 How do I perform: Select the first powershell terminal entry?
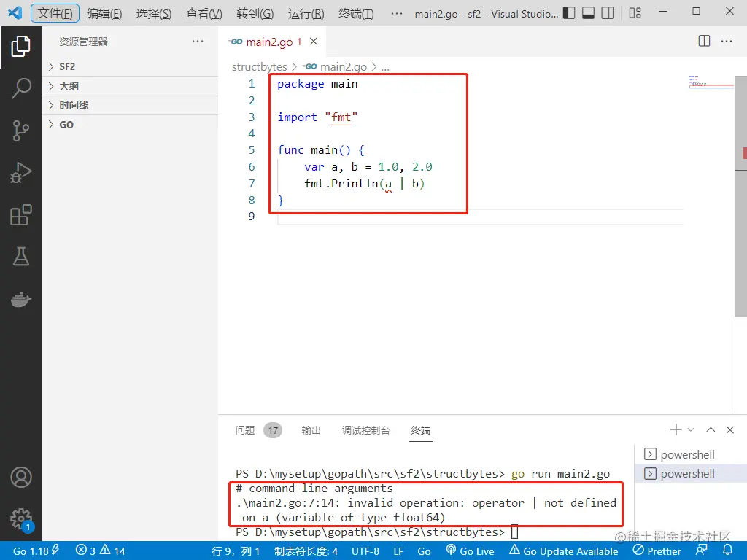click(691, 454)
